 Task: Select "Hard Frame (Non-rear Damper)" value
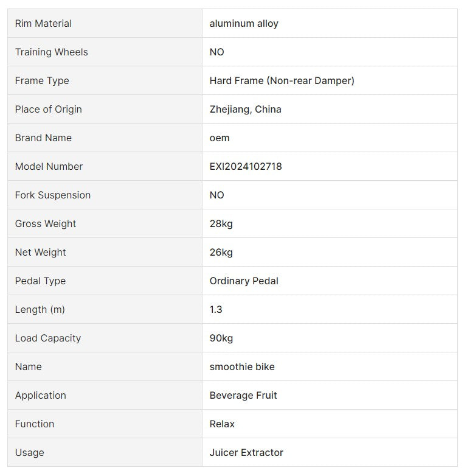[x=282, y=81]
